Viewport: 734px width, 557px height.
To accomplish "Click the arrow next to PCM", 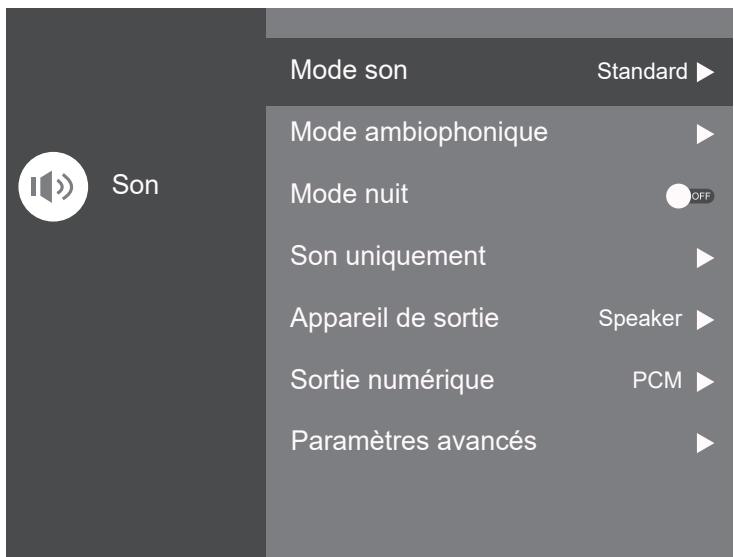I will [705, 381].
